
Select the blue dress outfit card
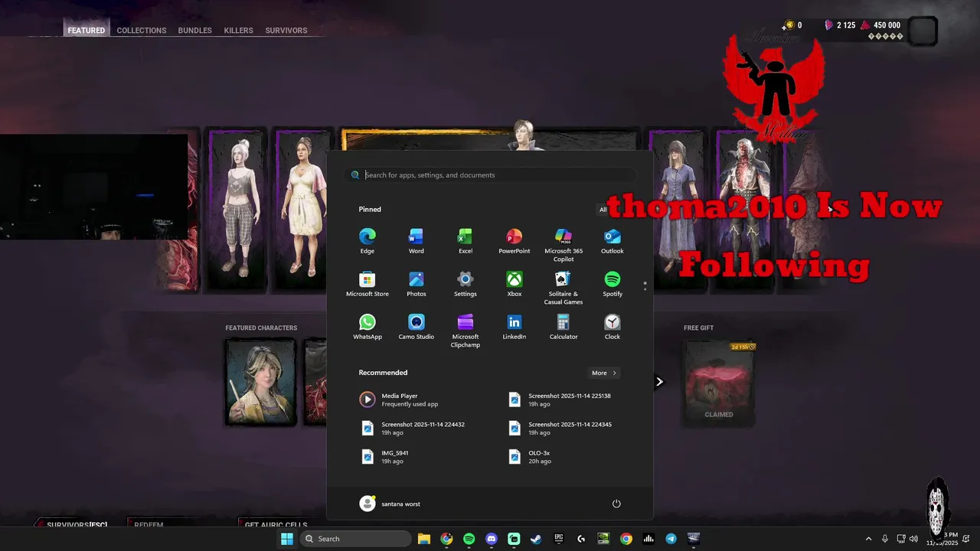pyautogui.click(x=677, y=210)
